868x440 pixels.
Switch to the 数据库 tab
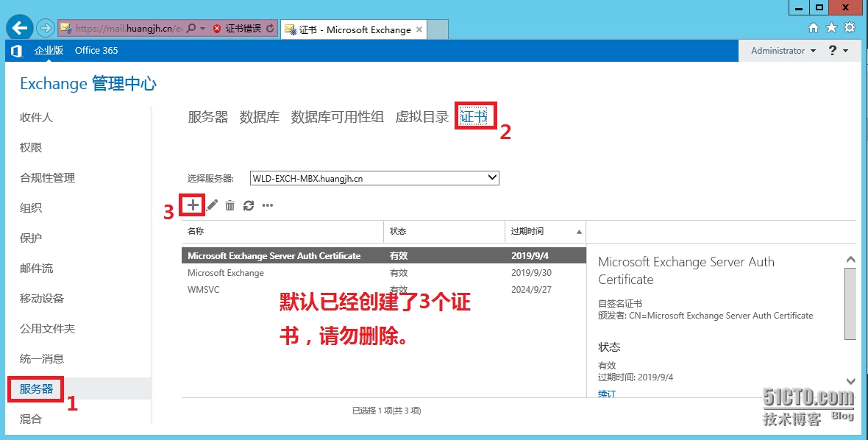click(259, 117)
